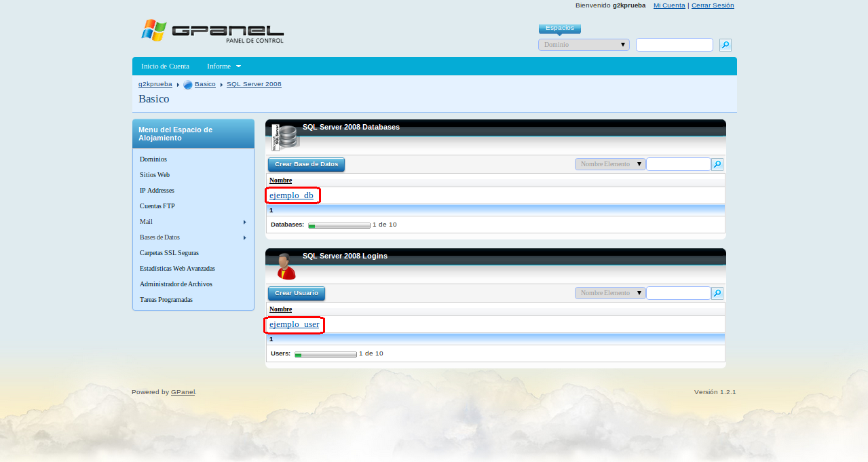
Task: Click the top header search input field
Action: (x=675, y=45)
